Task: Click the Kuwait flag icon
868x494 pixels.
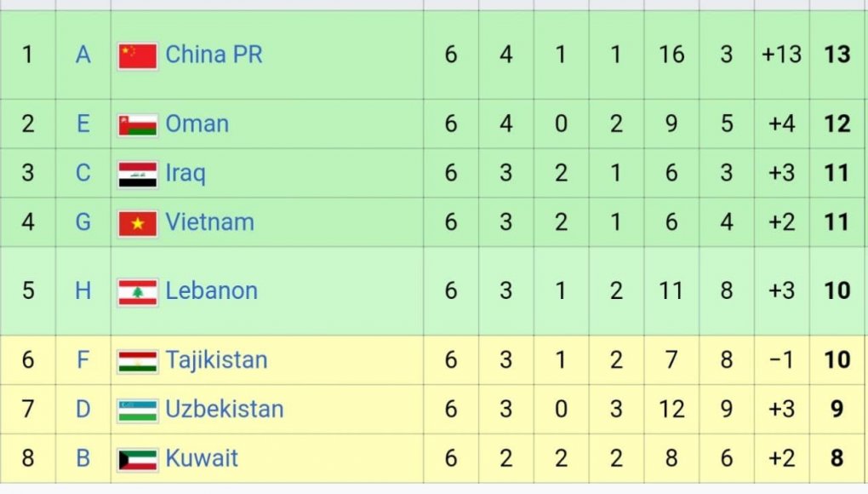Action: pyautogui.click(x=137, y=460)
